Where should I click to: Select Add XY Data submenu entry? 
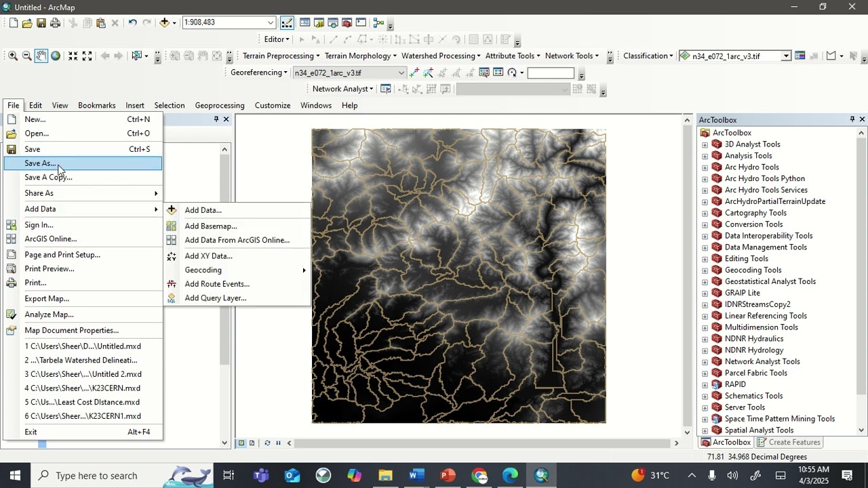pyautogui.click(x=237, y=256)
